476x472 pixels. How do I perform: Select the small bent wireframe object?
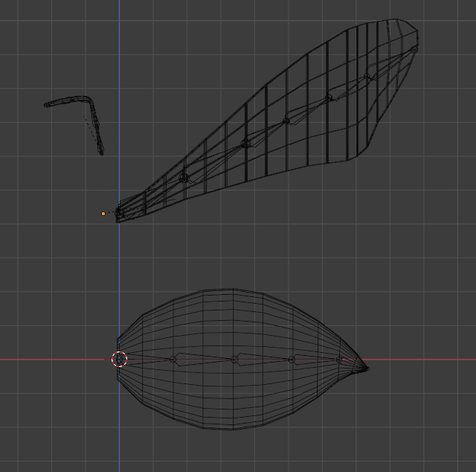tap(74, 125)
